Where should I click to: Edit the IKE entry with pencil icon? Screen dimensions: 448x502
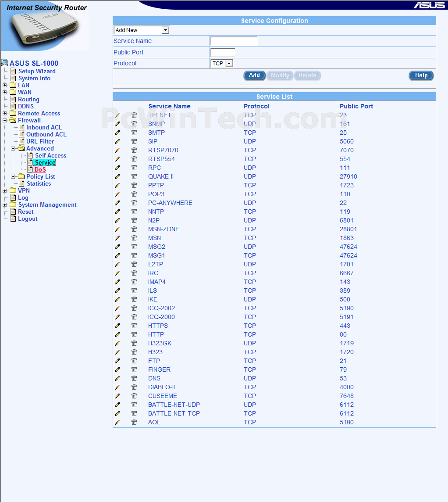117,299
